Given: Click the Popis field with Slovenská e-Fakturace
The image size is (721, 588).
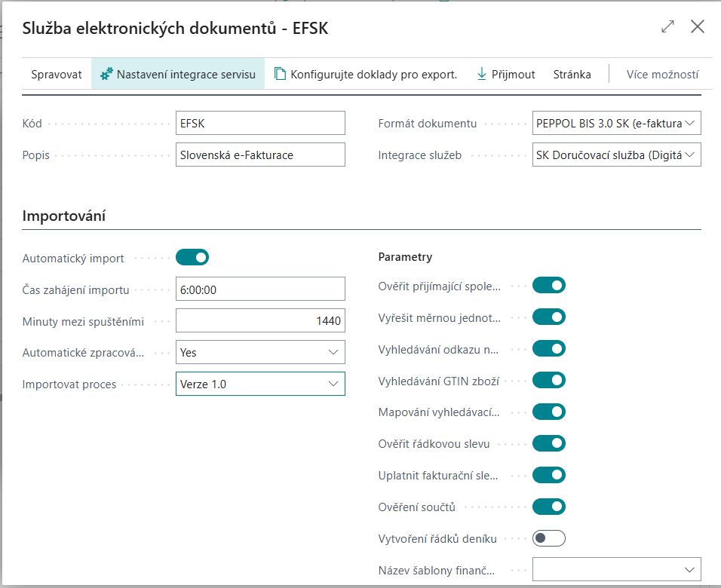Looking at the screenshot, I should 260,155.
